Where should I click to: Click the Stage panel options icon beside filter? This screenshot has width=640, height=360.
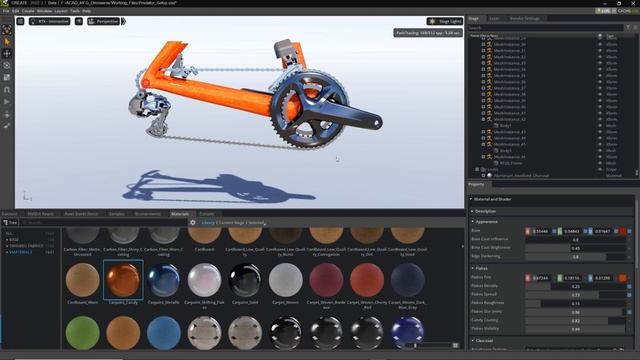tap(636, 27)
